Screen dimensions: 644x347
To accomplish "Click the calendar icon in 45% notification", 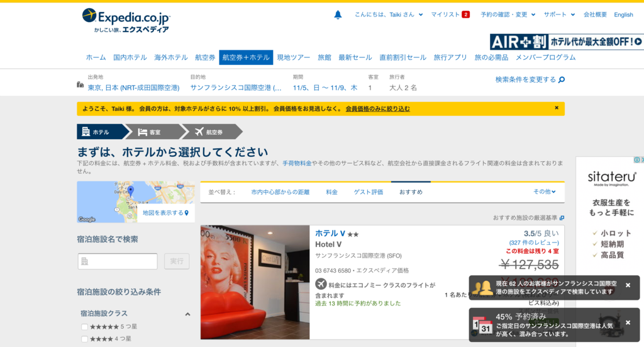I will pos(482,326).
